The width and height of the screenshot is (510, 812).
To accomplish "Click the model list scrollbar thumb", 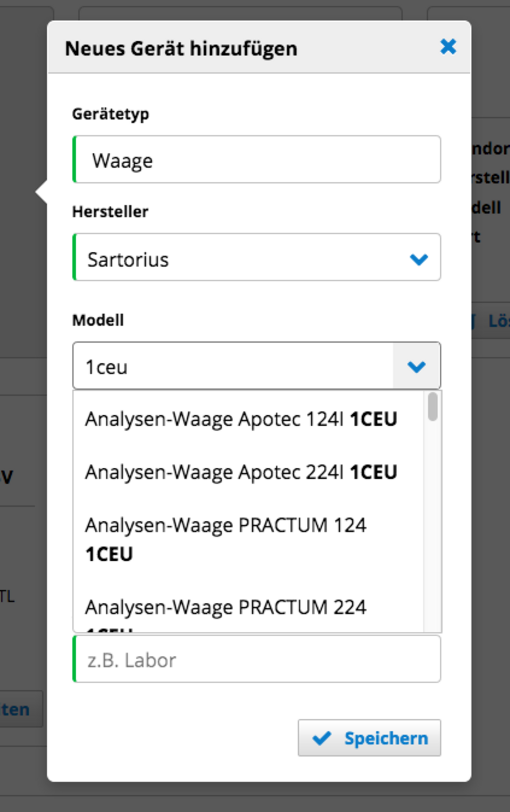I will (433, 406).
